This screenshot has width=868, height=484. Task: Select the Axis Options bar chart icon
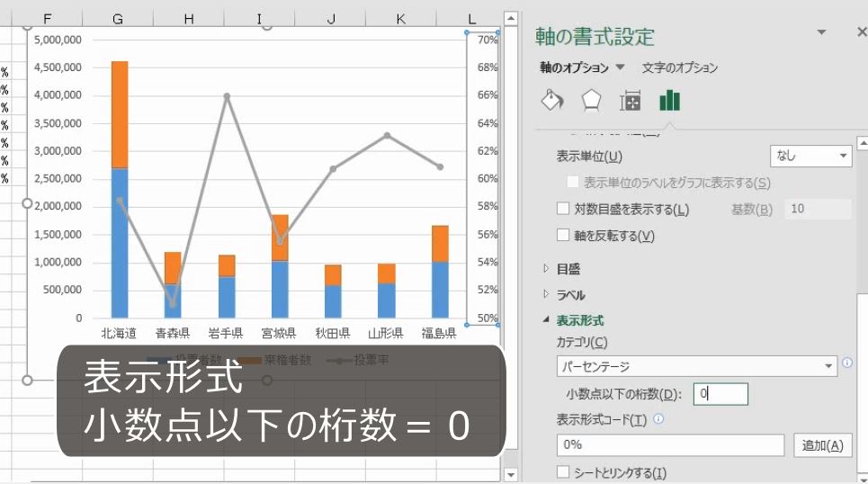click(x=669, y=101)
